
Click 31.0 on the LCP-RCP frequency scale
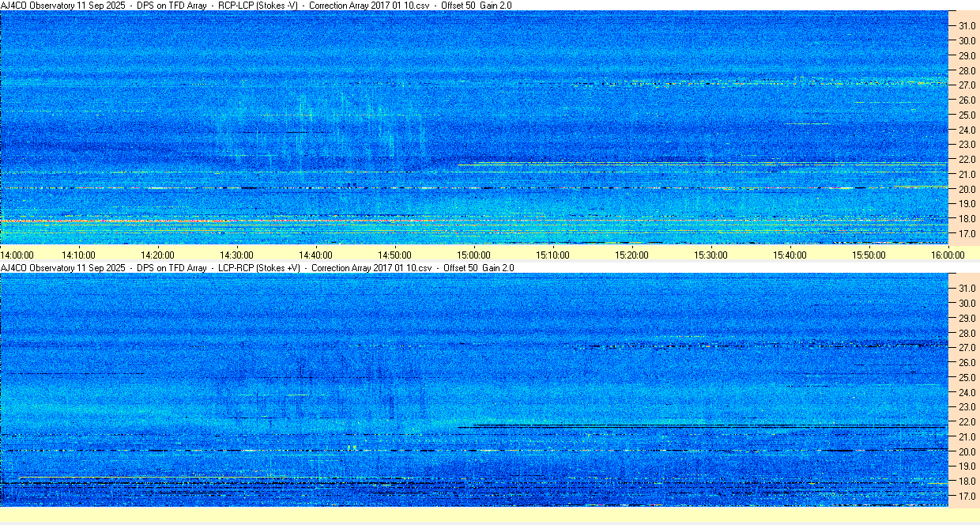[x=967, y=288]
